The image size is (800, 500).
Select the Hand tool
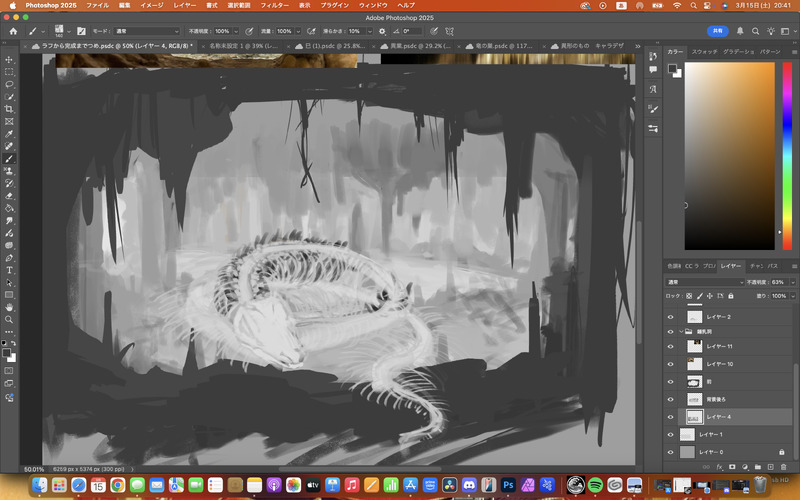click(x=9, y=307)
